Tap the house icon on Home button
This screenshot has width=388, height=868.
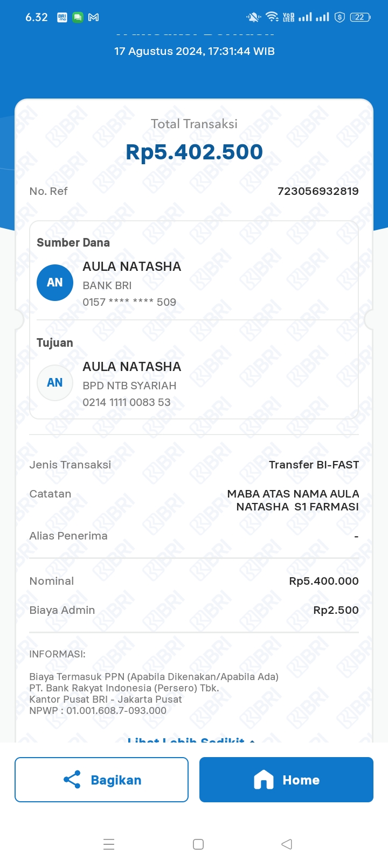(x=264, y=780)
